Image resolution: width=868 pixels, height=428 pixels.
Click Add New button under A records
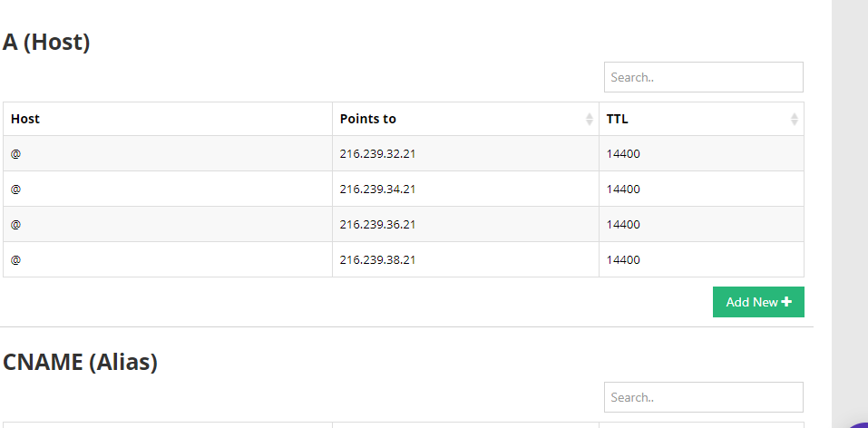pos(758,302)
